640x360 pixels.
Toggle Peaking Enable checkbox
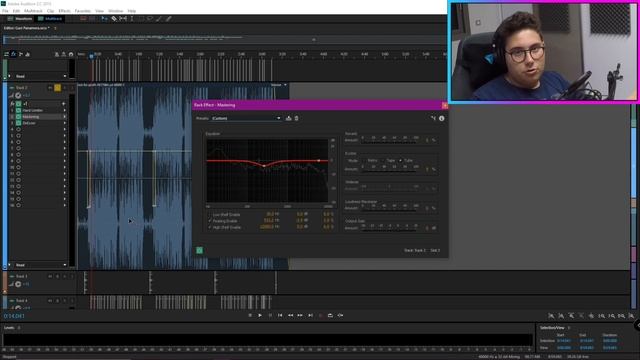pyautogui.click(x=210, y=221)
